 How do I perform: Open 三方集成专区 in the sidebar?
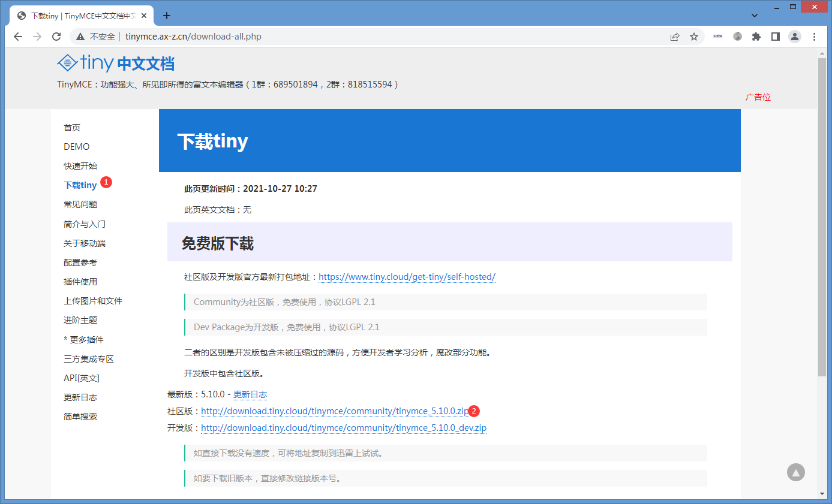pos(89,359)
